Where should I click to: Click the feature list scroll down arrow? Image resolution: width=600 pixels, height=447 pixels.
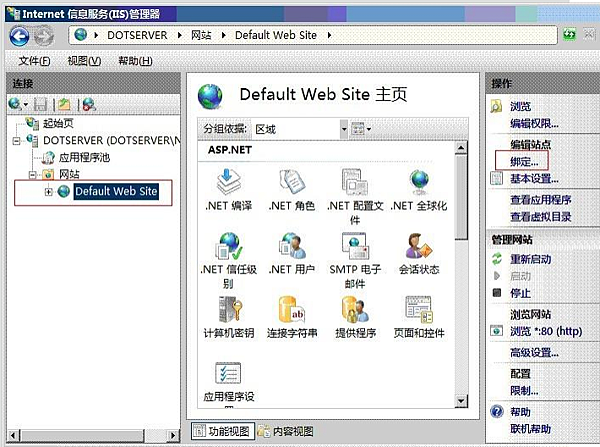coord(461,401)
